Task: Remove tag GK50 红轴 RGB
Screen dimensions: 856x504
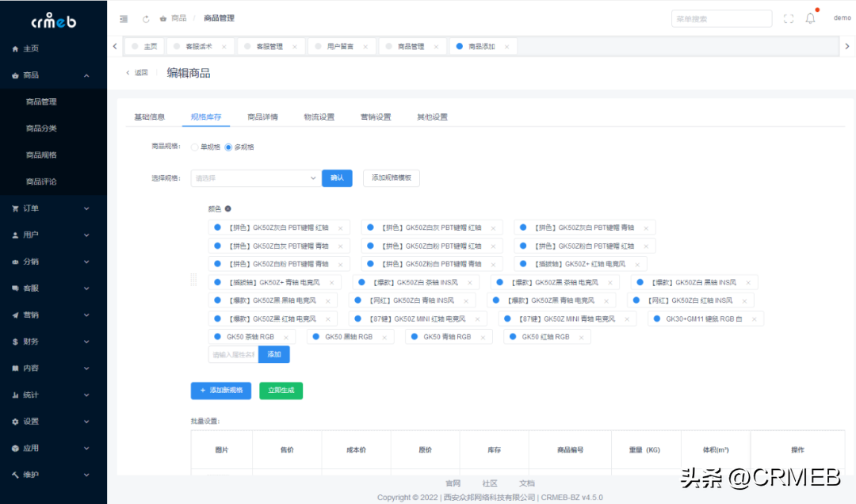Action: 581,338
